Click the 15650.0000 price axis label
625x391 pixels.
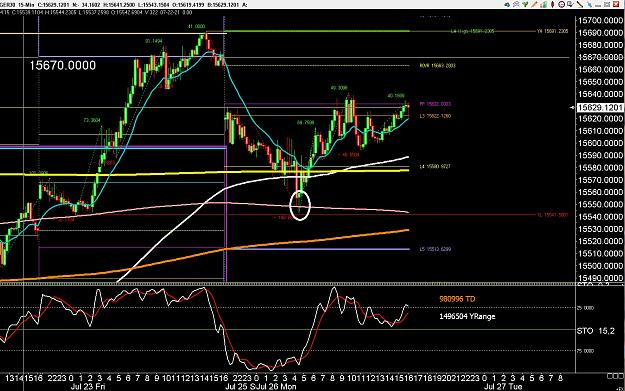click(x=600, y=82)
